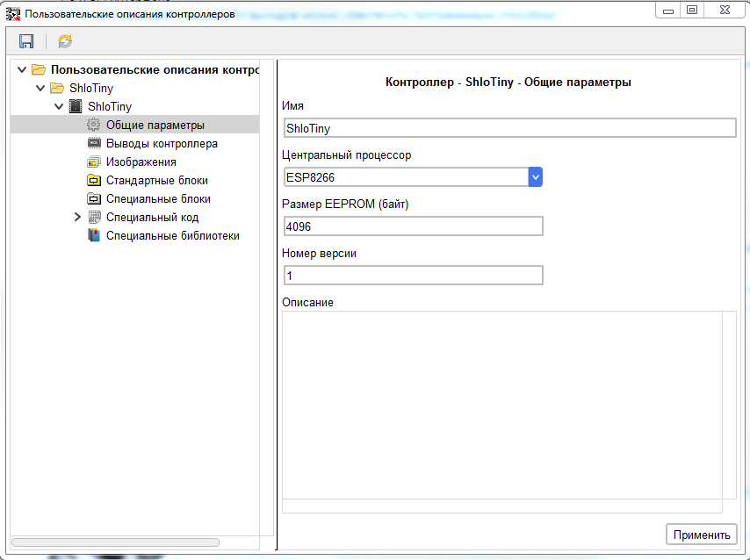Open 'Специальные библиотеки' tree item
The height and width of the screenshot is (560, 750).
tap(173, 236)
